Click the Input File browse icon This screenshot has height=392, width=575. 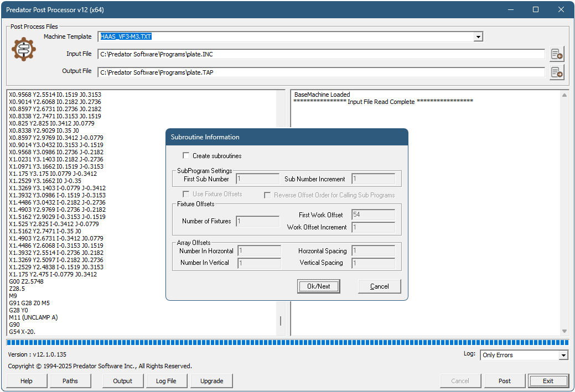point(557,54)
